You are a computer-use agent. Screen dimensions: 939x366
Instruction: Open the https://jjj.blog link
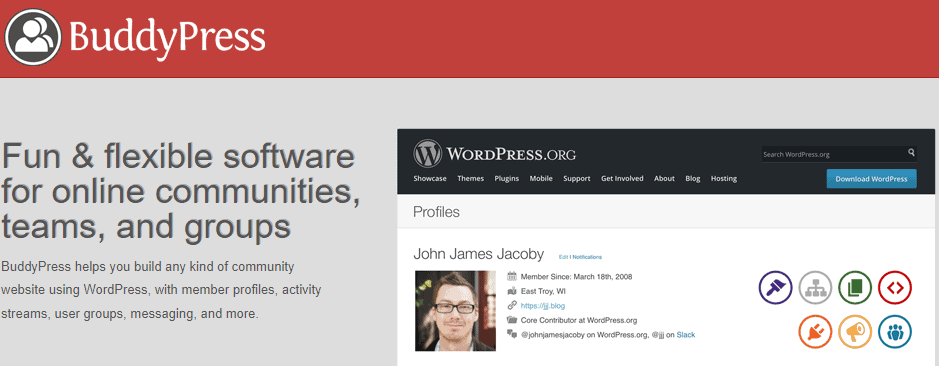[x=543, y=305]
